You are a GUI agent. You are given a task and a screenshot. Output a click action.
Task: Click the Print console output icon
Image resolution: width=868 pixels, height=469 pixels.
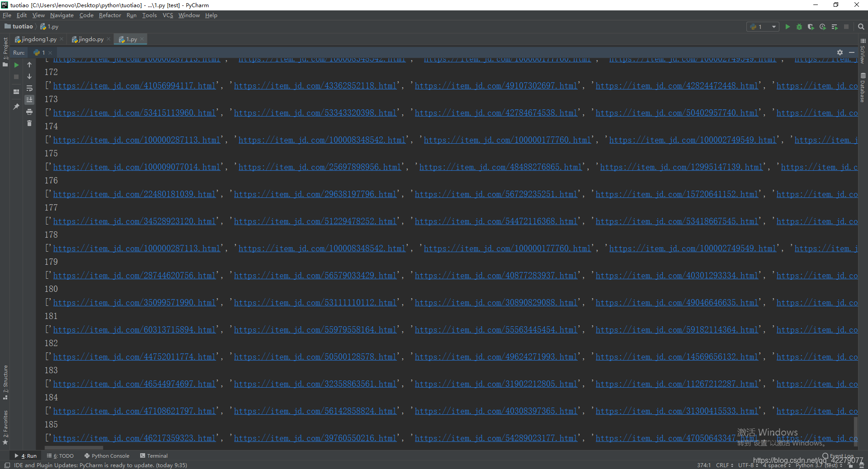click(x=29, y=112)
